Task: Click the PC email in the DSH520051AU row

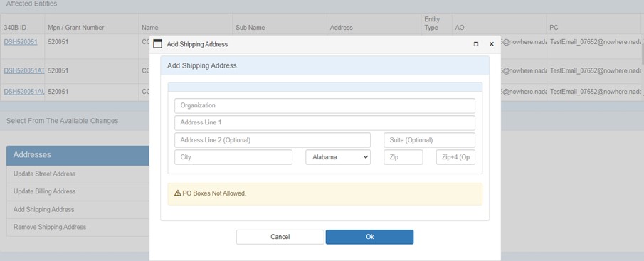Action: [595, 92]
